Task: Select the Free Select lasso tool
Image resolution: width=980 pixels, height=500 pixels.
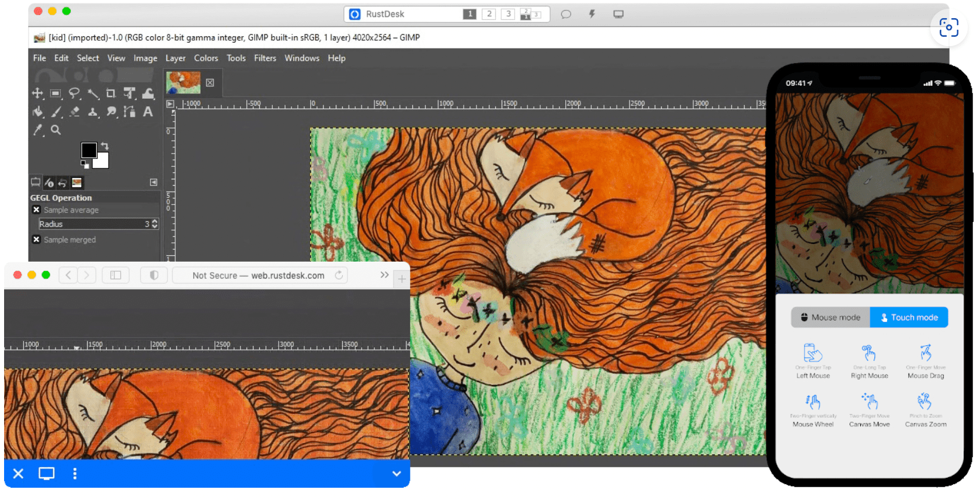Action: 74,93
